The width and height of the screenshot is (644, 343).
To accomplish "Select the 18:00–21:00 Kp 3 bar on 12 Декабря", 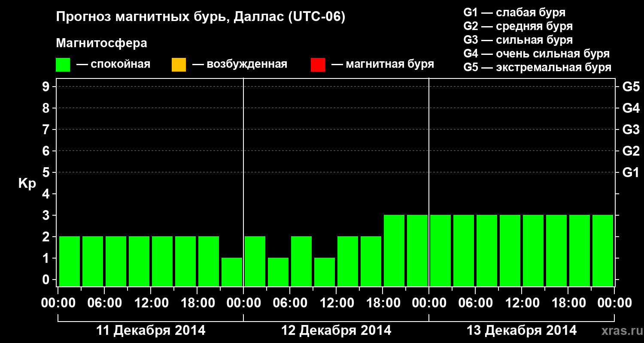I will [x=394, y=250].
